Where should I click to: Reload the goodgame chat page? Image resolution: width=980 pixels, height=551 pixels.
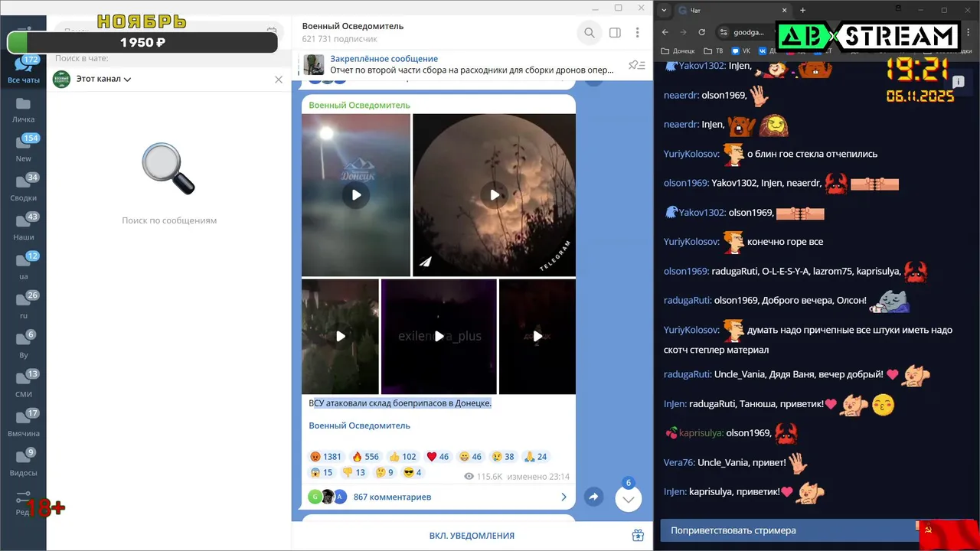tap(702, 32)
